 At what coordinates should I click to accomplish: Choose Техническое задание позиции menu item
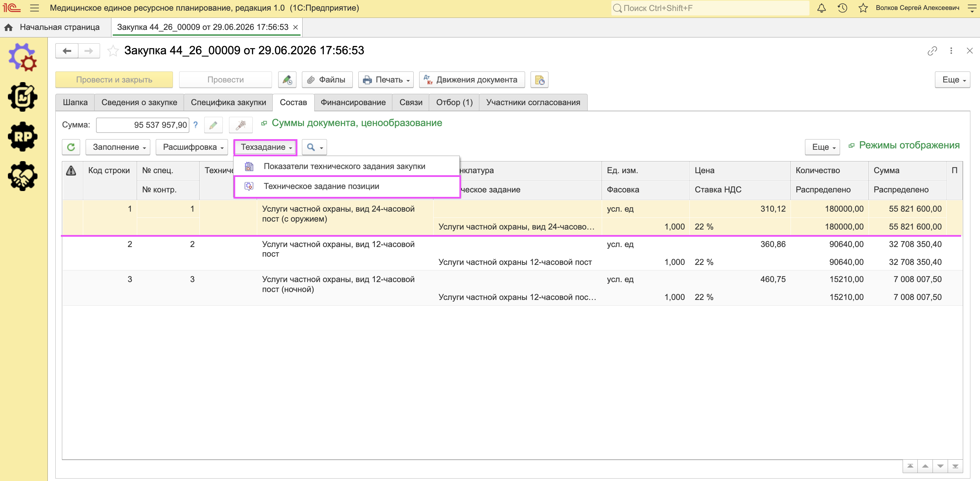click(347, 186)
